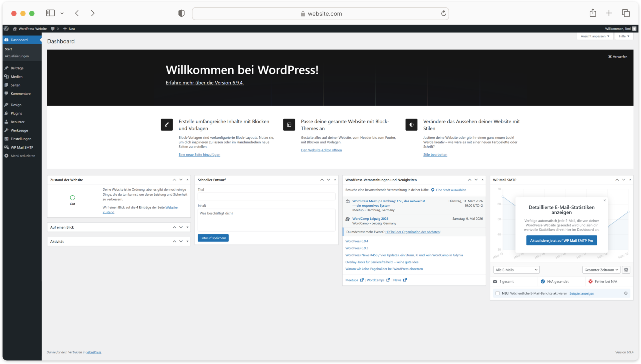Click the Safari privacy shield icon
The width and height of the screenshot is (641, 364).
[181, 13]
